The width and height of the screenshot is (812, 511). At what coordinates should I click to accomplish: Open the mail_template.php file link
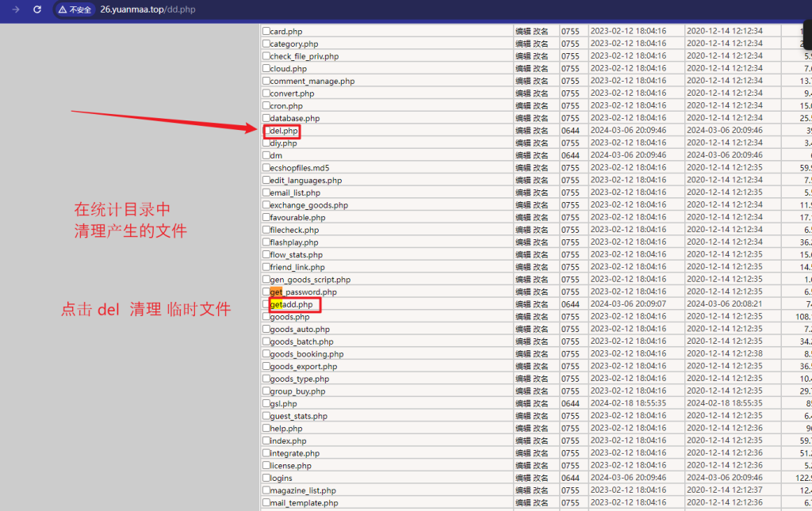(304, 503)
